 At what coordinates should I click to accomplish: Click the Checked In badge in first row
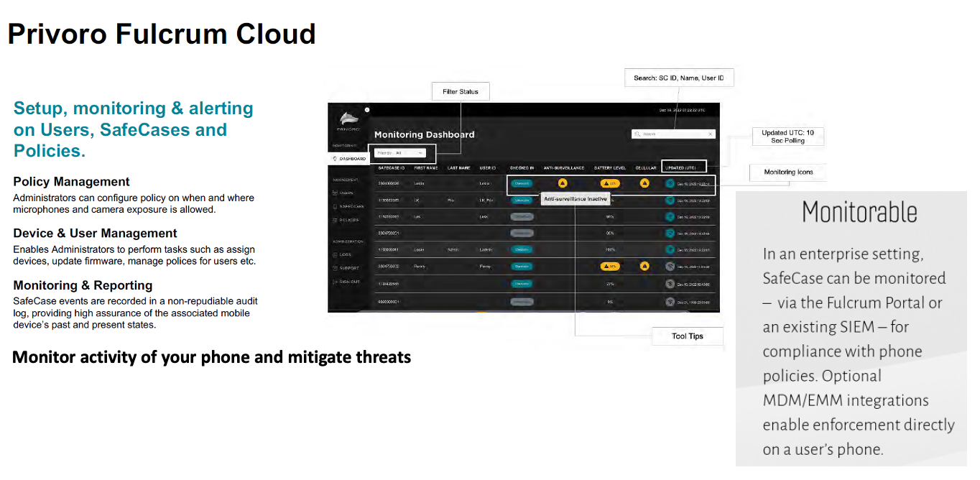[522, 183]
